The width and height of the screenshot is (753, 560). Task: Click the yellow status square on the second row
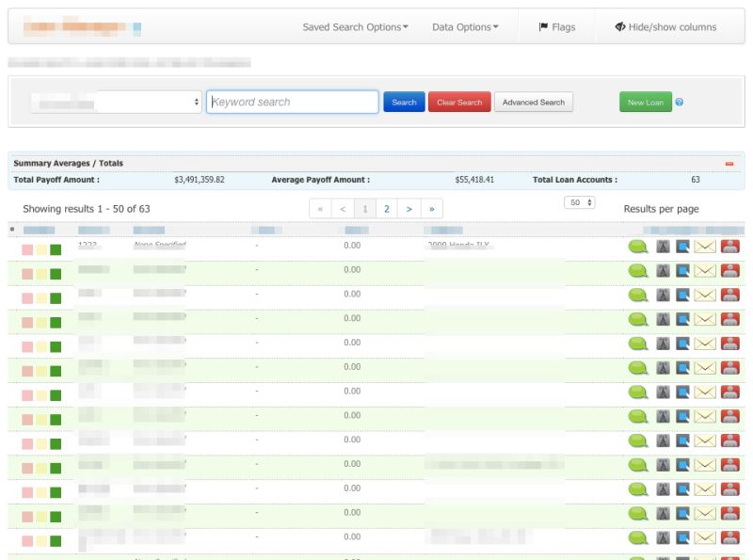(x=39, y=269)
